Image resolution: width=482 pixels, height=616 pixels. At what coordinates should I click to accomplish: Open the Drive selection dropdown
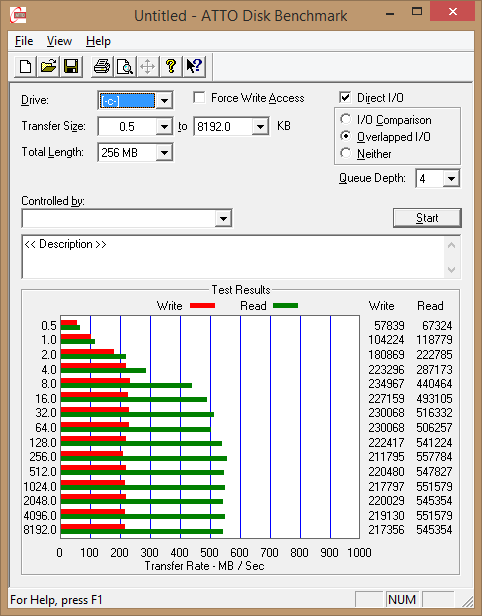tap(164, 101)
